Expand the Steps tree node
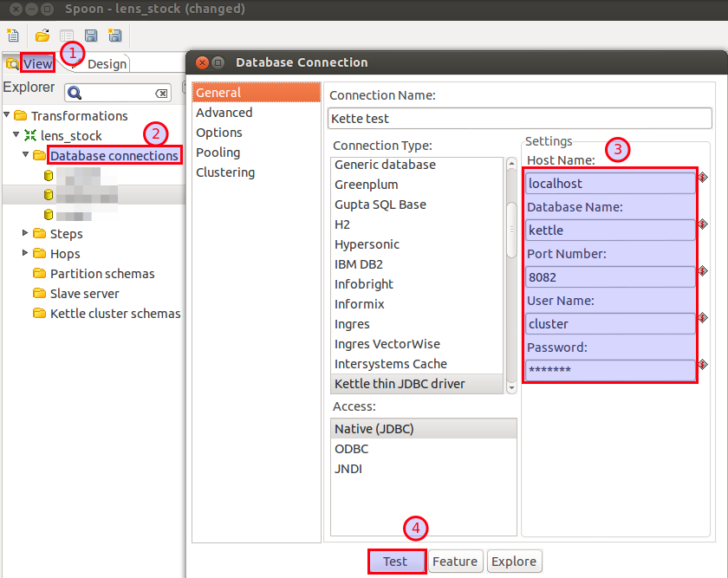This screenshot has height=578, width=728. click(25, 232)
